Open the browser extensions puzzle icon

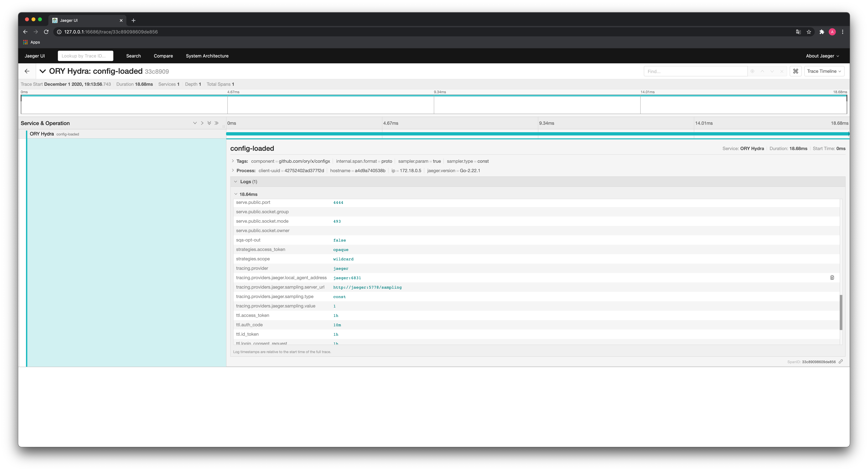click(x=822, y=32)
